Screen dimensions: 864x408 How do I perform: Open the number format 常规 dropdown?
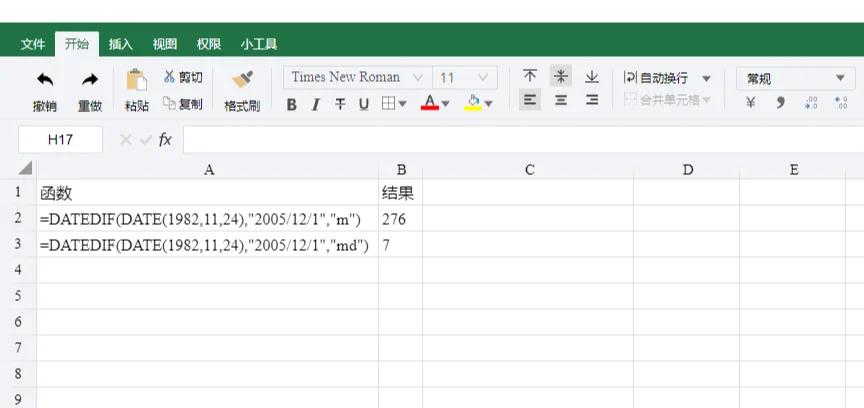[796, 78]
